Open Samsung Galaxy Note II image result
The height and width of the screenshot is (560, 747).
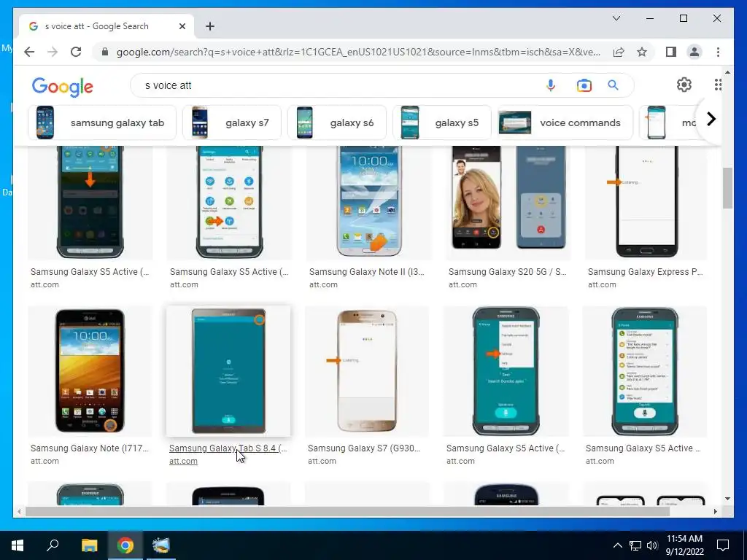click(369, 203)
